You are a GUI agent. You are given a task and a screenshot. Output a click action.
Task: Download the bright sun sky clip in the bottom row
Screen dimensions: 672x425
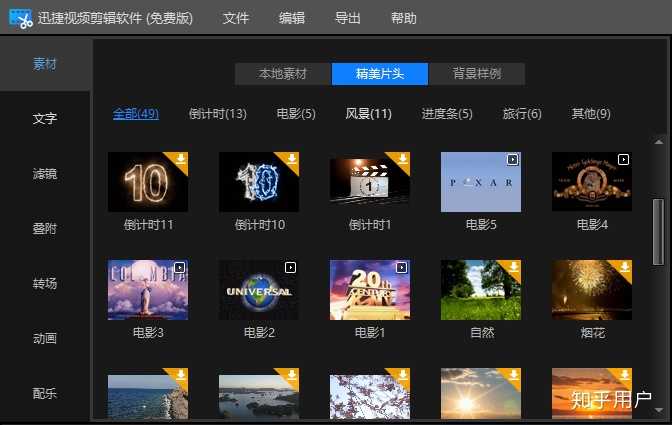(513, 375)
